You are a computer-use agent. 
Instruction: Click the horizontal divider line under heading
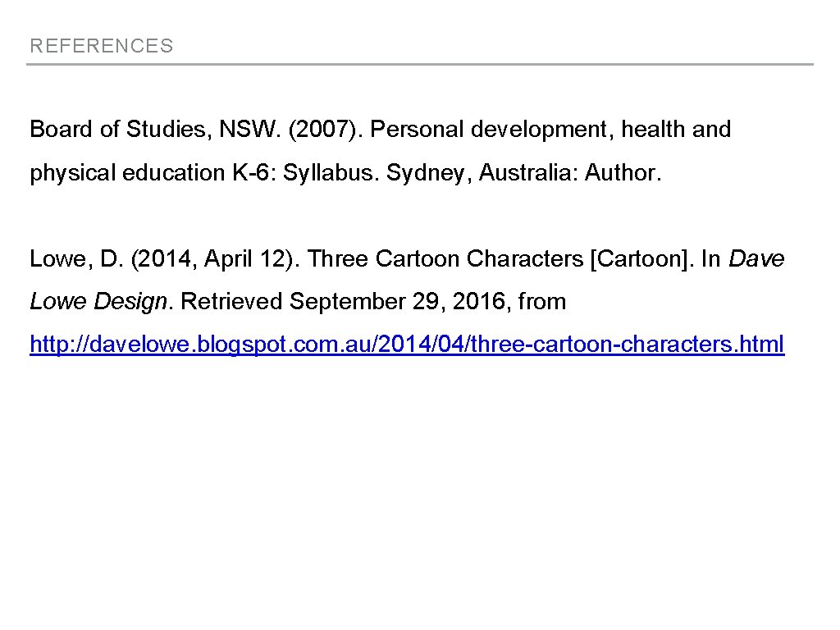click(x=419, y=64)
